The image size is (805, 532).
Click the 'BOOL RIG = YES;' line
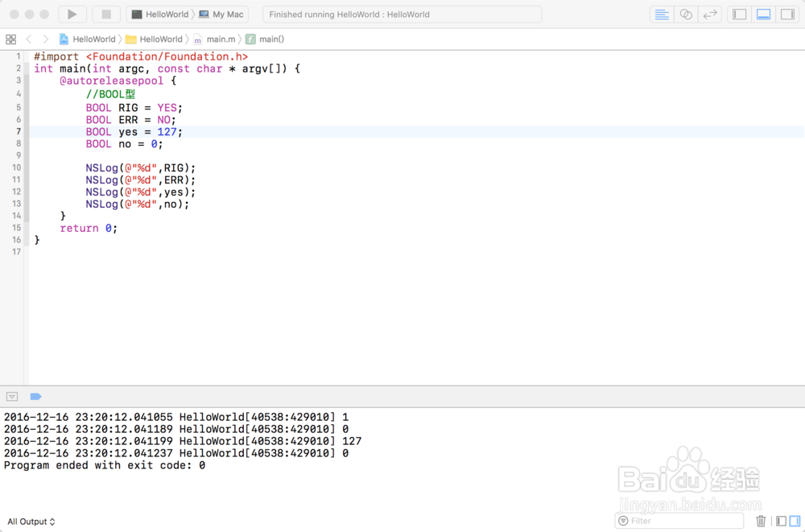click(x=134, y=108)
